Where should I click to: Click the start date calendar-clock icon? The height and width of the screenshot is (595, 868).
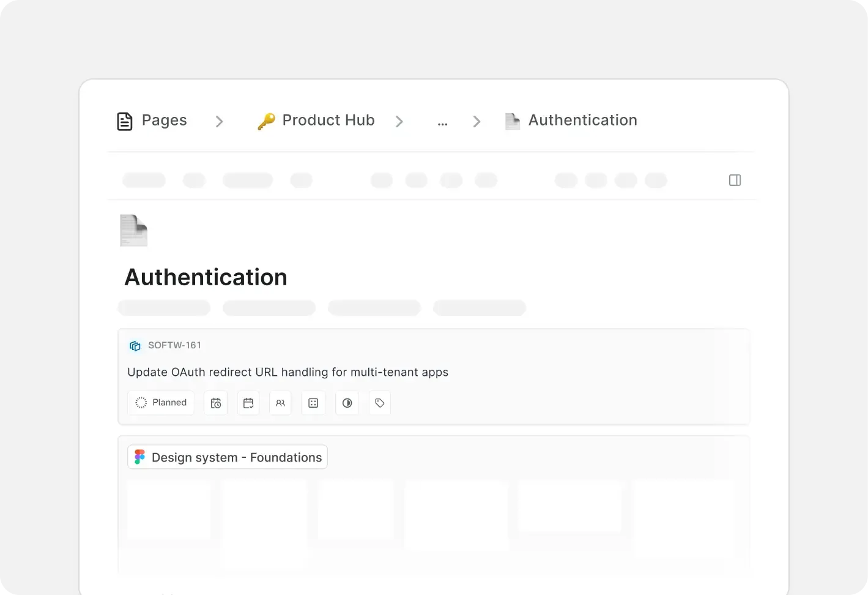pos(215,403)
